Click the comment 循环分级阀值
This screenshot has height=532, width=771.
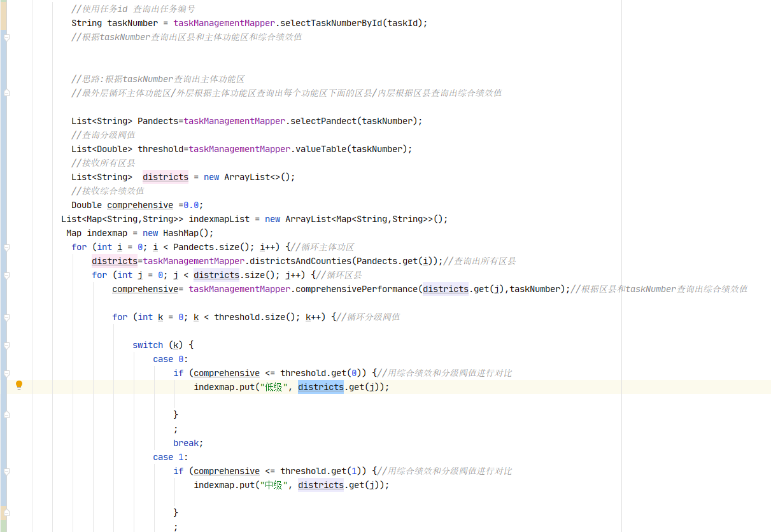pyautogui.click(x=369, y=317)
